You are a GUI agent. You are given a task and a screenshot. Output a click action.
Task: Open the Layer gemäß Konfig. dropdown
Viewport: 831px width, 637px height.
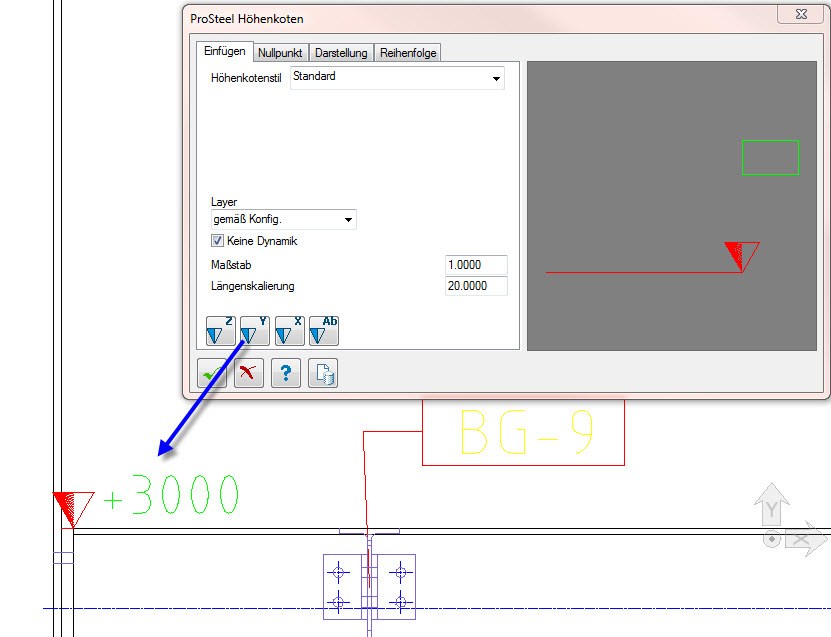[284, 219]
